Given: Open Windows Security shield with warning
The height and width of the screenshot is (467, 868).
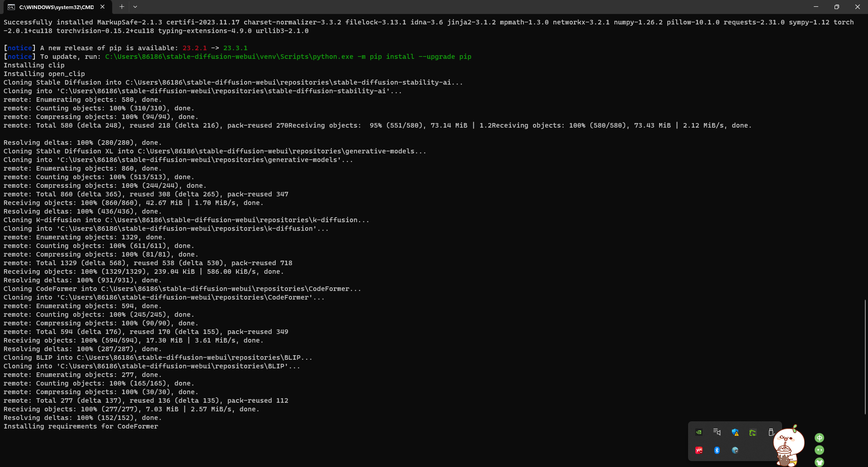Looking at the screenshot, I should tap(735, 433).
